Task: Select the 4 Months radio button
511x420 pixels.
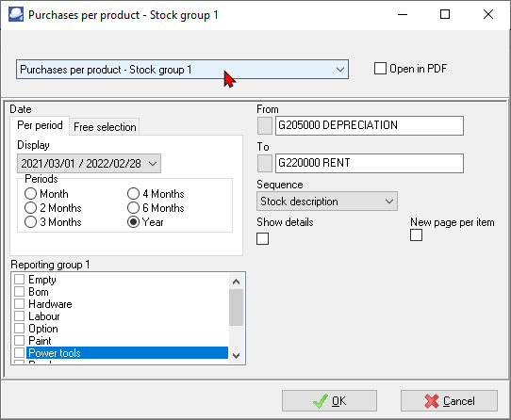Action: [133, 194]
